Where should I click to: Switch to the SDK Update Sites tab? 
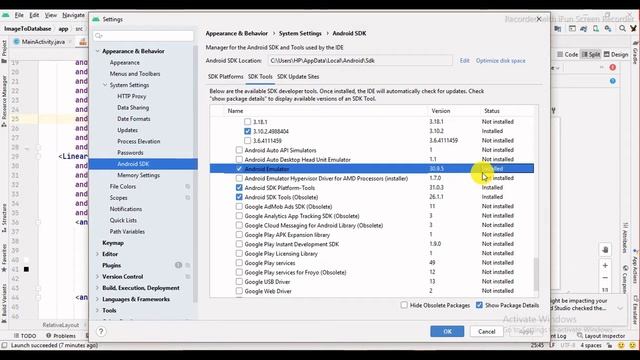point(298,76)
